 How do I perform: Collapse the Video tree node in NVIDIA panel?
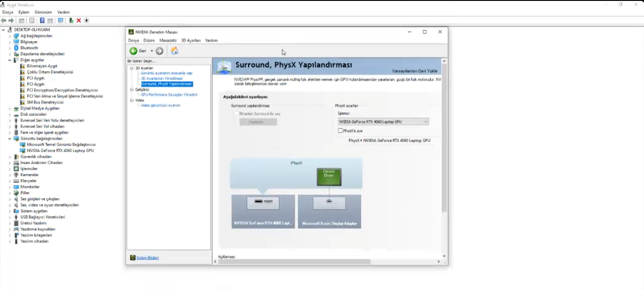[x=132, y=100]
